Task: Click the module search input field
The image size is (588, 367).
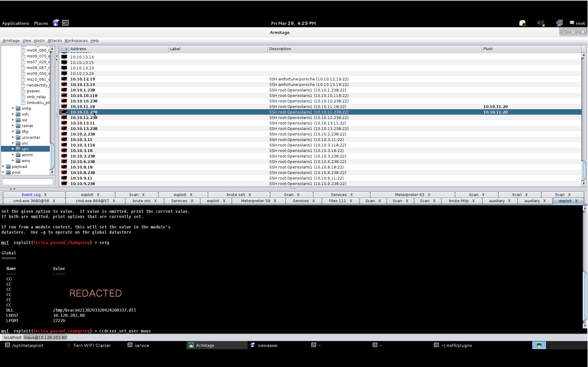Action: point(27,182)
